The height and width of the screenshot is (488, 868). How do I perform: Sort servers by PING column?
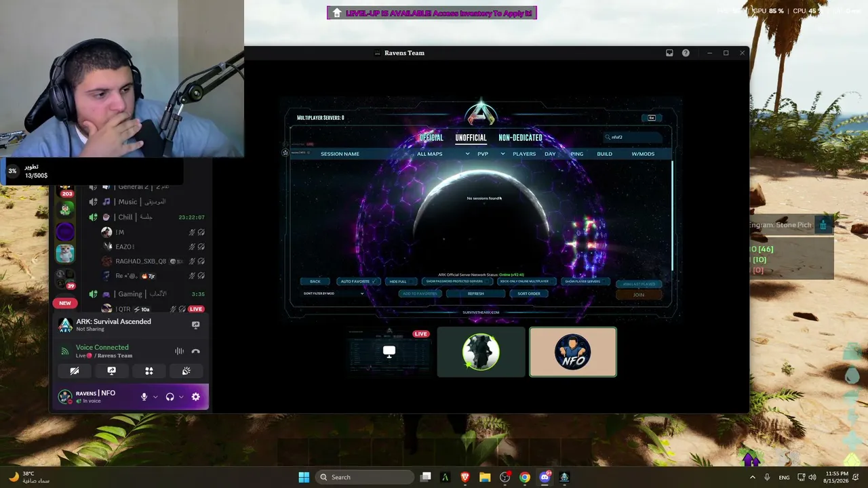[x=577, y=154]
